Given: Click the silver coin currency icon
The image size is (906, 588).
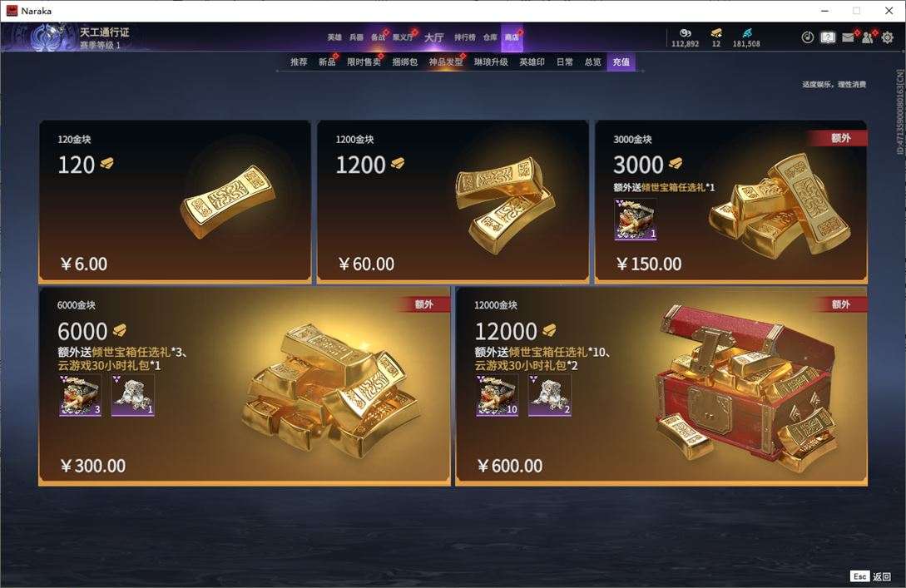Looking at the screenshot, I should coord(686,33).
